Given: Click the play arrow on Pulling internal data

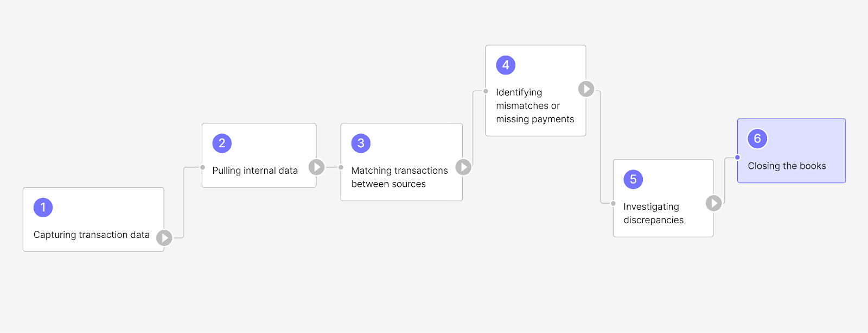Looking at the screenshot, I should point(316,167).
